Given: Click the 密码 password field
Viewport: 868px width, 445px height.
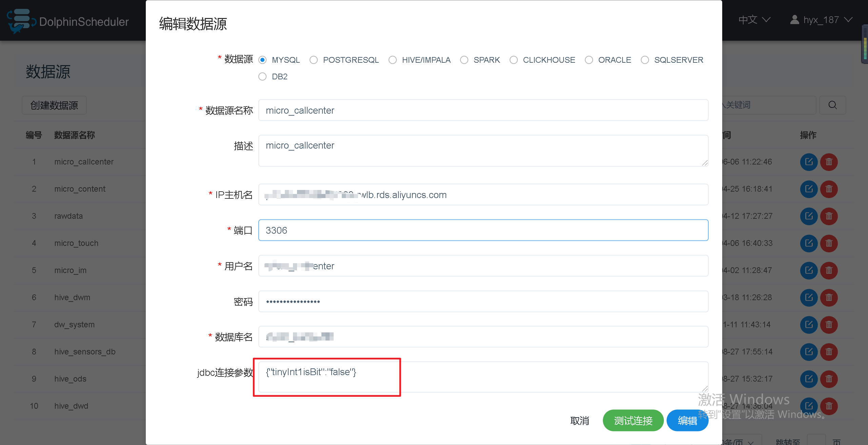Looking at the screenshot, I should point(483,302).
